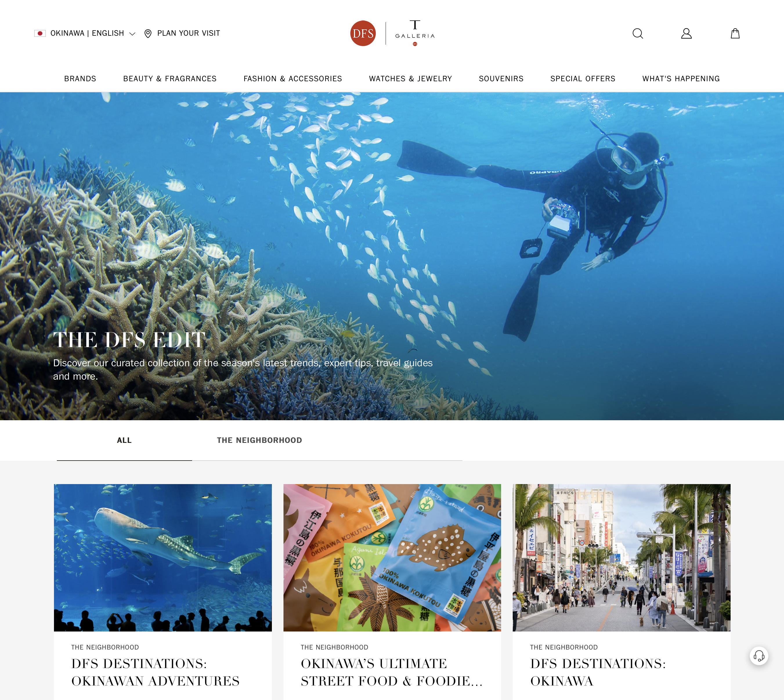Click the location pin icon
784x700 pixels.
coord(148,33)
